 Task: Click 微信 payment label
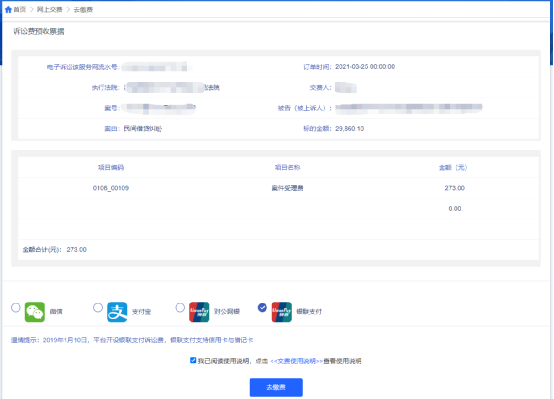click(56, 311)
